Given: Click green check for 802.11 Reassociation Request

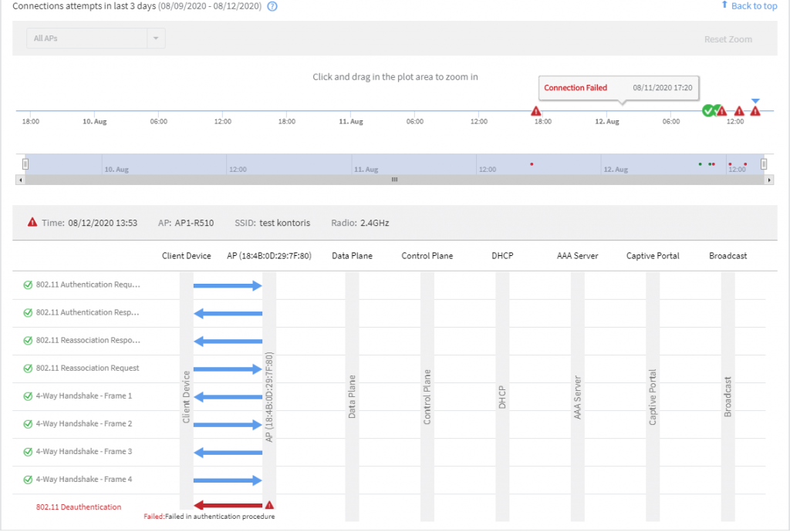Looking at the screenshot, I should coord(28,368).
